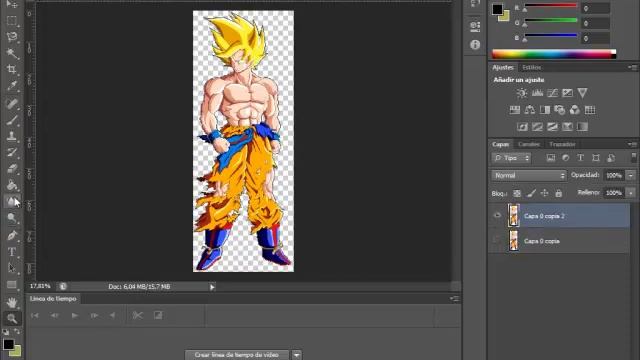Image resolution: width=640 pixels, height=360 pixels.
Task: Expand the timeline type dropdown arrow
Action: point(297,355)
